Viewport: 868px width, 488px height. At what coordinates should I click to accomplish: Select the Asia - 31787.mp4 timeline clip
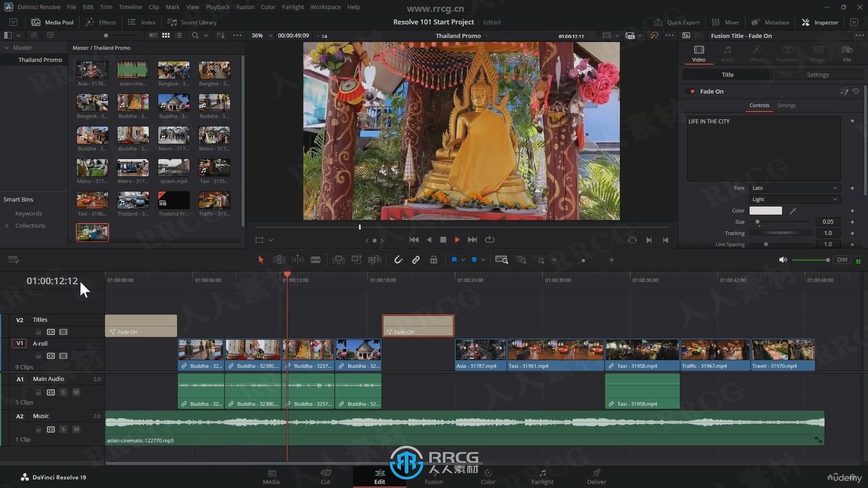481,355
